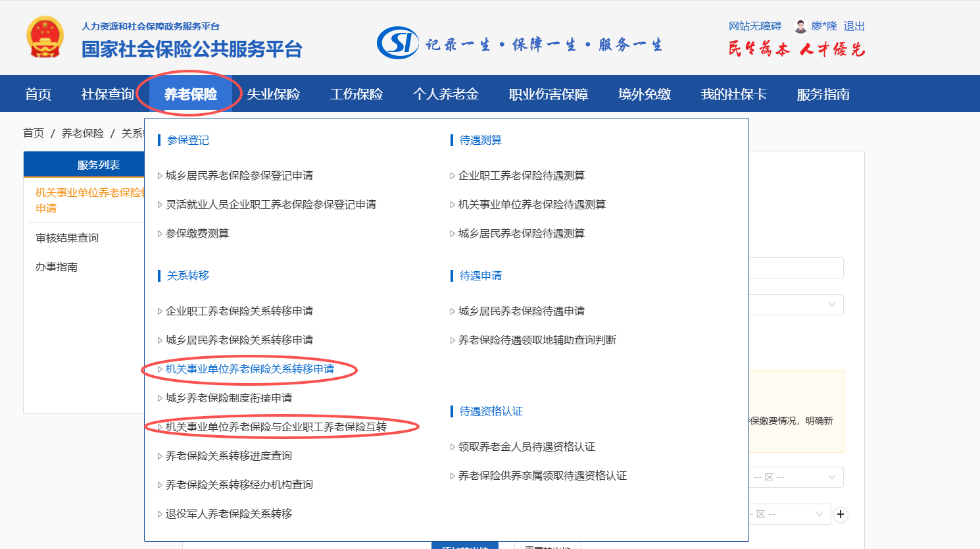The image size is (980, 549).
Task: Open 办事指南 in left sidebar
Action: (x=57, y=267)
